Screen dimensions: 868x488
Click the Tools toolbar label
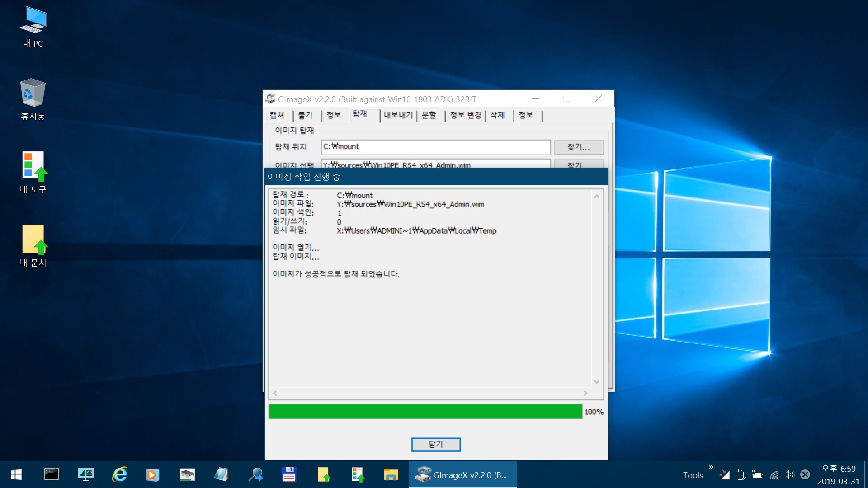pyautogui.click(x=693, y=475)
